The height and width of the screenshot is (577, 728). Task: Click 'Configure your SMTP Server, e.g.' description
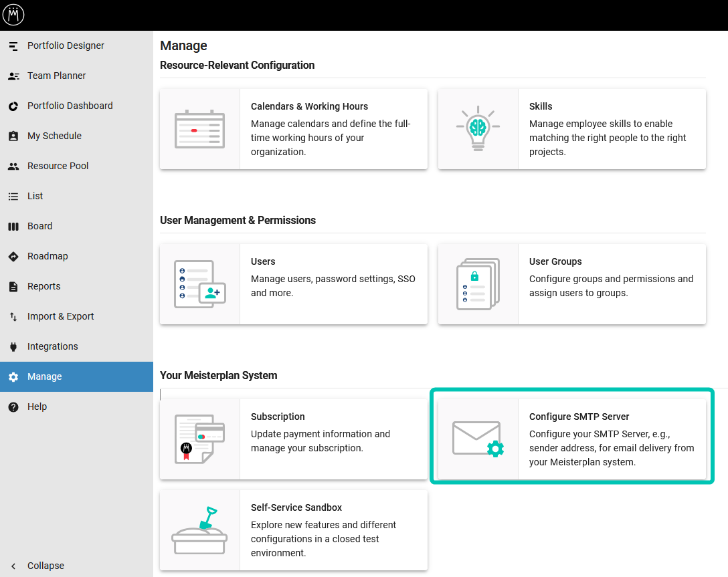[x=612, y=448]
